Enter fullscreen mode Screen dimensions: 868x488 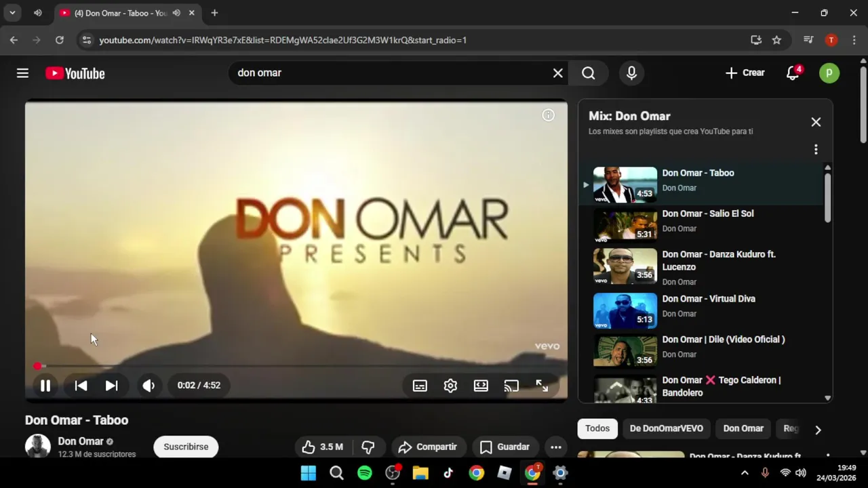pyautogui.click(x=542, y=386)
